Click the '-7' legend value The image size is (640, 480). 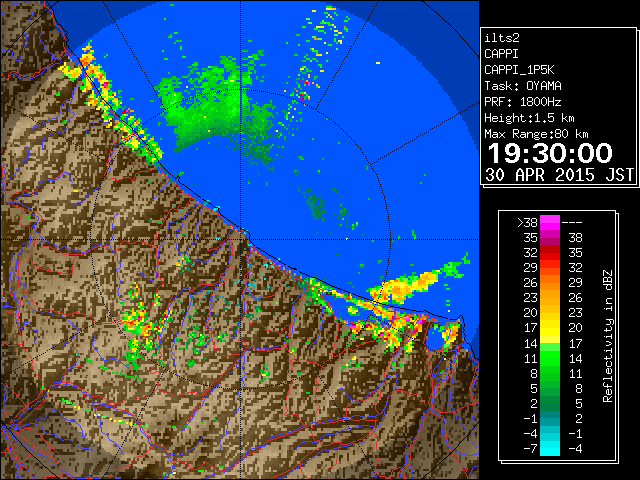click(530, 449)
